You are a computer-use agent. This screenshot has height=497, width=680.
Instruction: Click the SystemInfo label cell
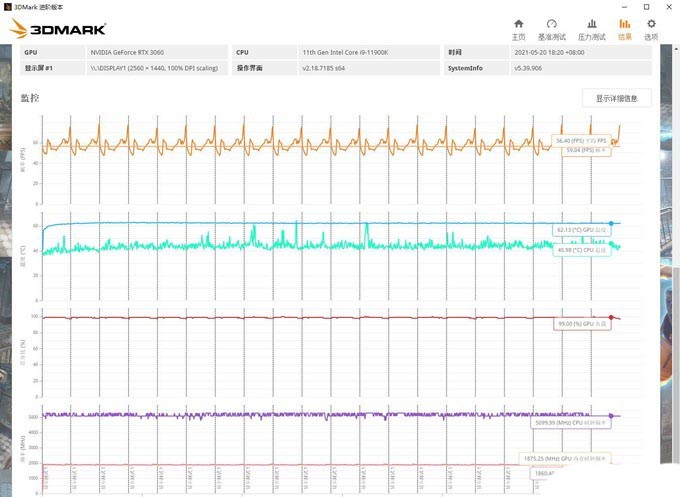click(x=476, y=68)
